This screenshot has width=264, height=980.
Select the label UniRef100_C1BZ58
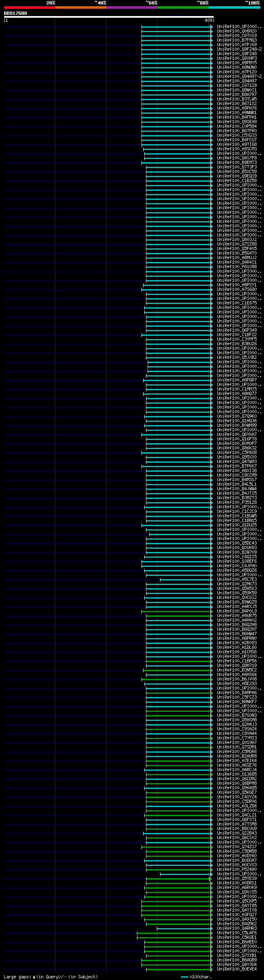237,180
